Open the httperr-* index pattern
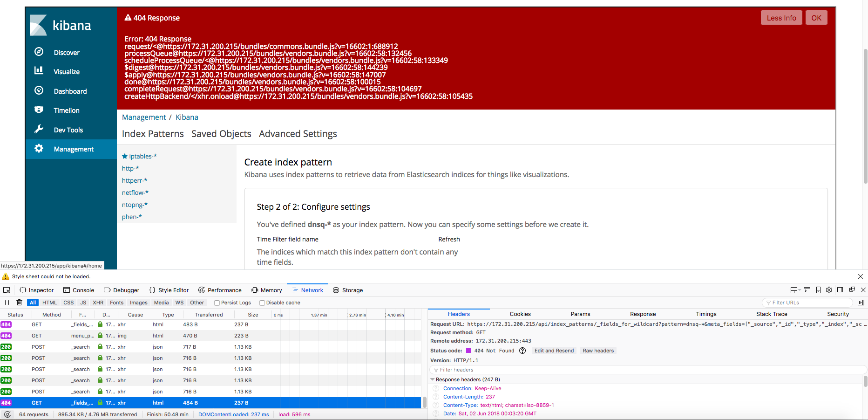The image size is (868, 420). (135, 180)
